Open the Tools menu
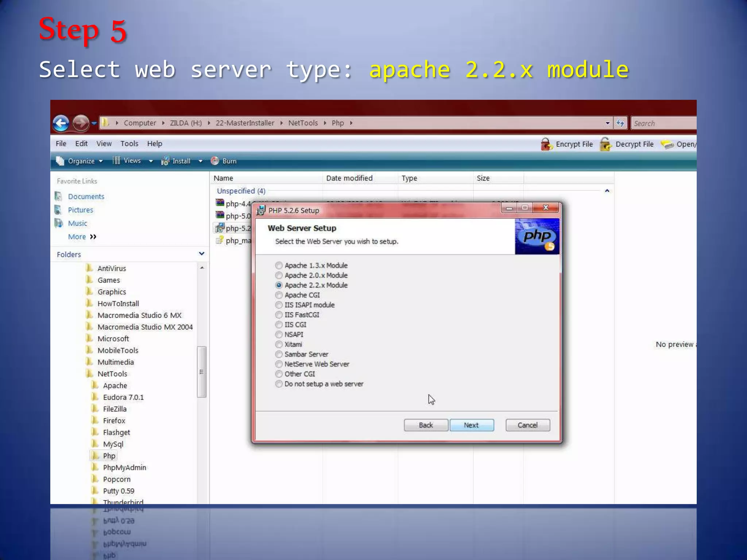The height and width of the screenshot is (560, 747). [x=129, y=144]
